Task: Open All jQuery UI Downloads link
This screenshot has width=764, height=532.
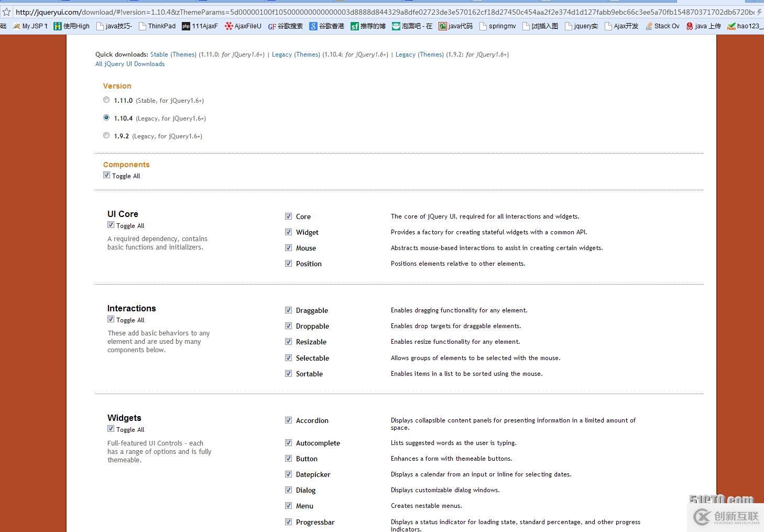Action: pos(130,64)
